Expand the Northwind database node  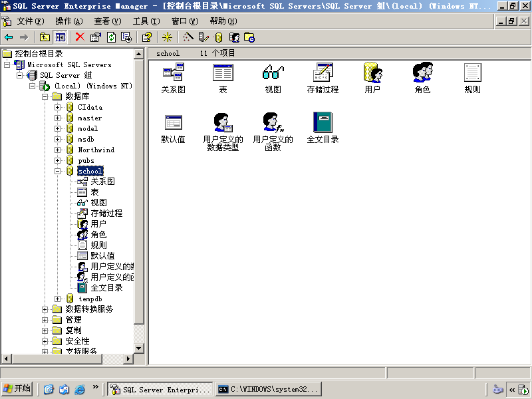[x=57, y=150]
